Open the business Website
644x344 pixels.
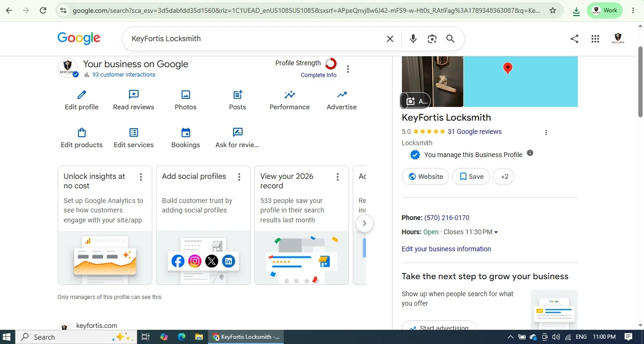click(426, 176)
